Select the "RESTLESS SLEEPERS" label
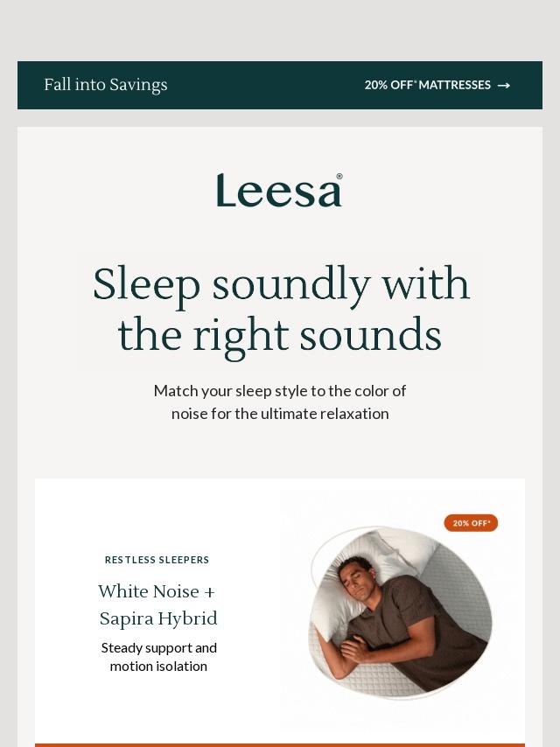This screenshot has width=560, height=747. [x=157, y=560]
